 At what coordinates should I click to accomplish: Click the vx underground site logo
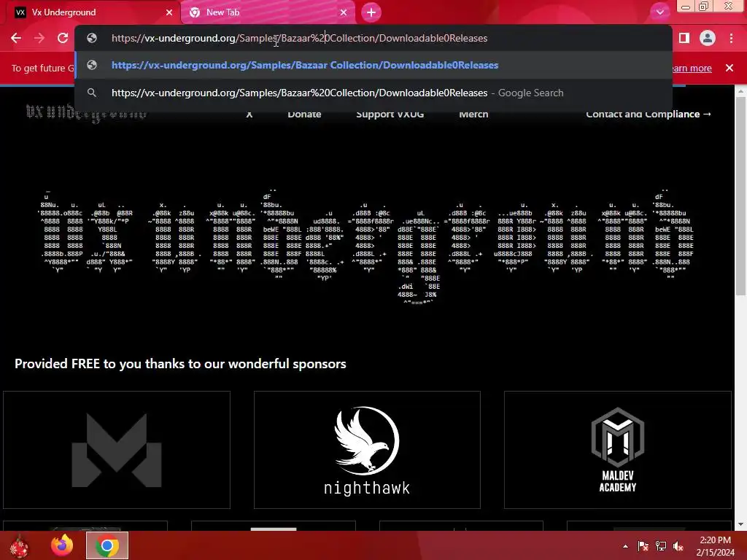[x=86, y=114]
